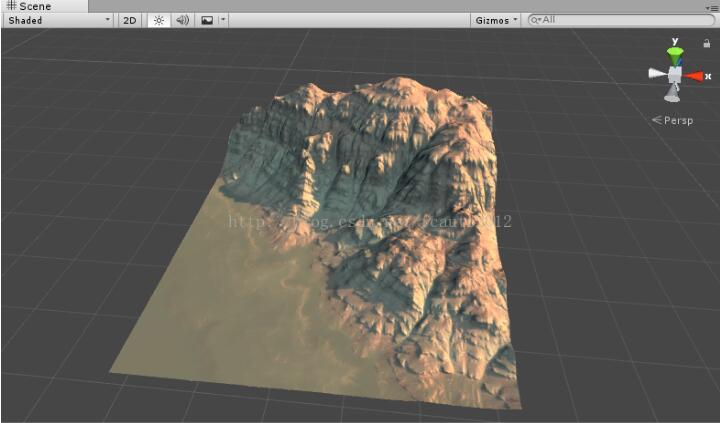
Task: Open the Shaded draw mode dropdown
Action: point(58,20)
